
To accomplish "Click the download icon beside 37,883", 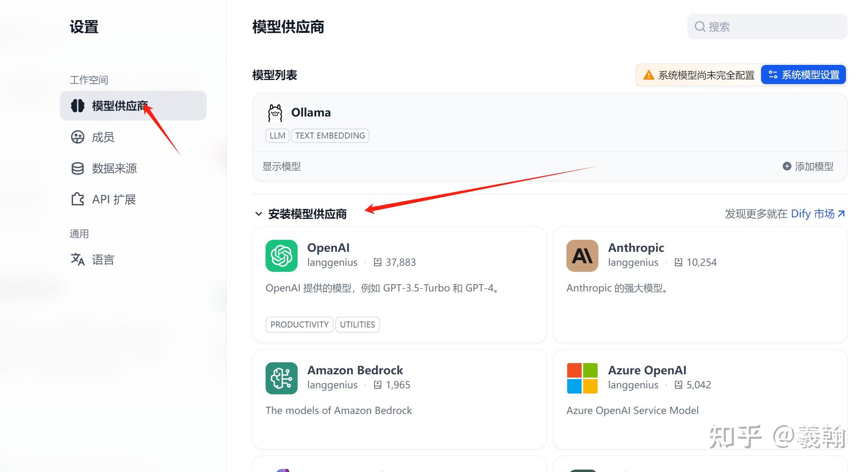I will click(377, 262).
